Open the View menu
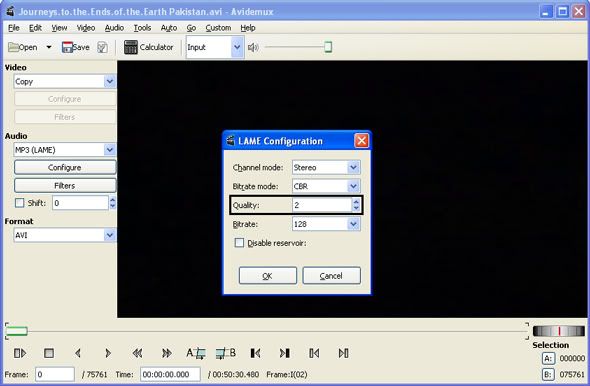 coord(59,28)
